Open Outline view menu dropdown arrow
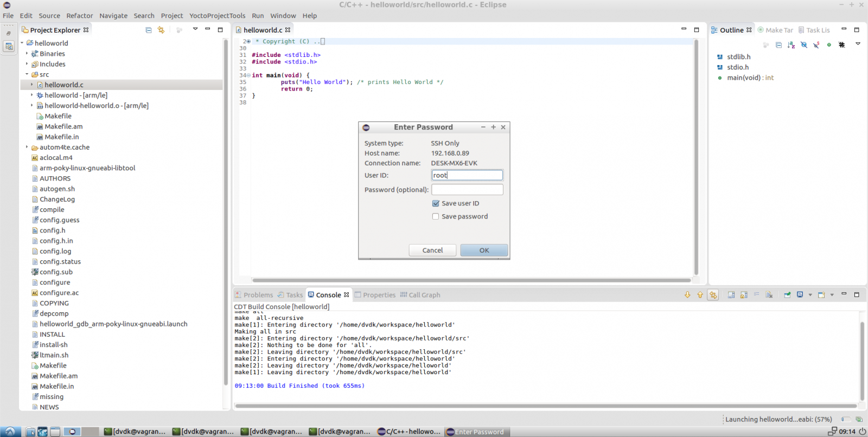The height and width of the screenshot is (437, 868). (858, 44)
